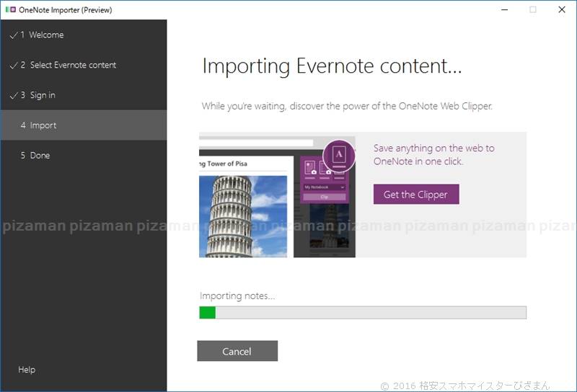Select step 4 Import in sidebar
577x392 pixels.
(x=84, y=125)
